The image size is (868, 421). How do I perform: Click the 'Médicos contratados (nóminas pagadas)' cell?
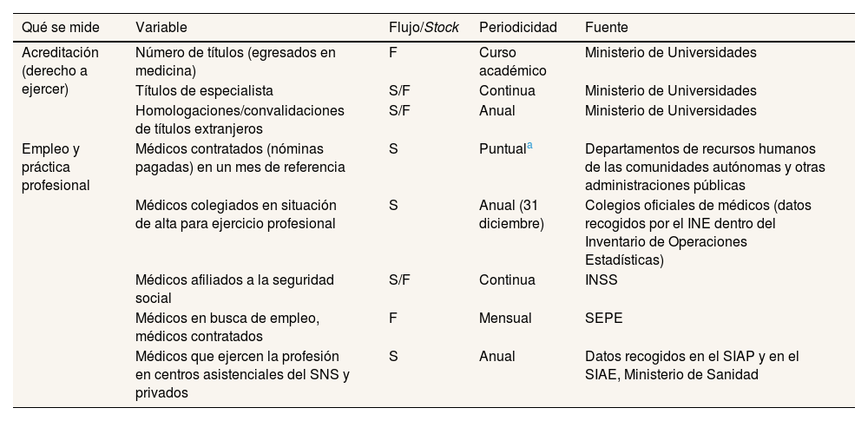pyautogui.click(x=240, y=158)
